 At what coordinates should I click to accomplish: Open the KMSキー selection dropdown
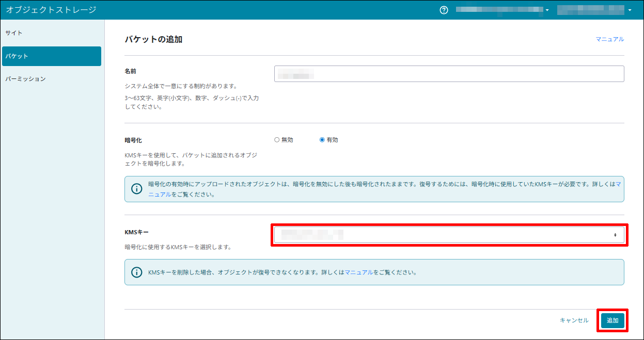[448, 235]
